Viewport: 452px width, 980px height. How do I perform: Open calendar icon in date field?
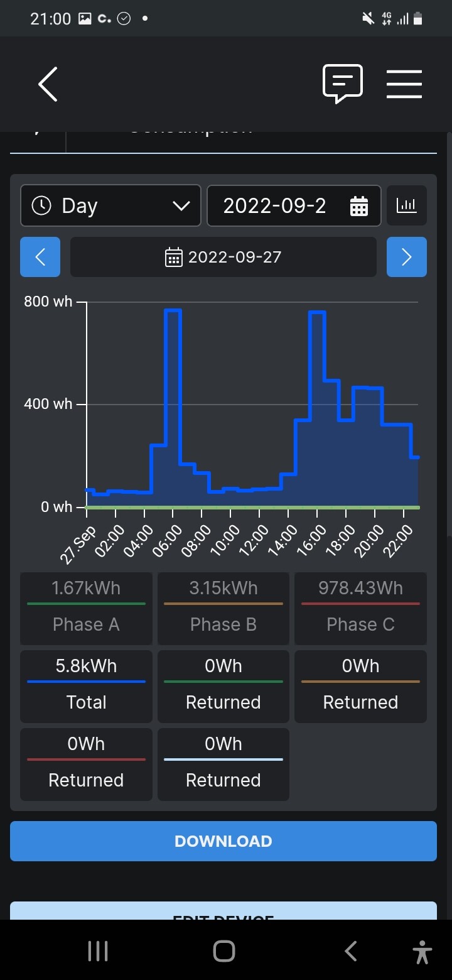[358, 206]
